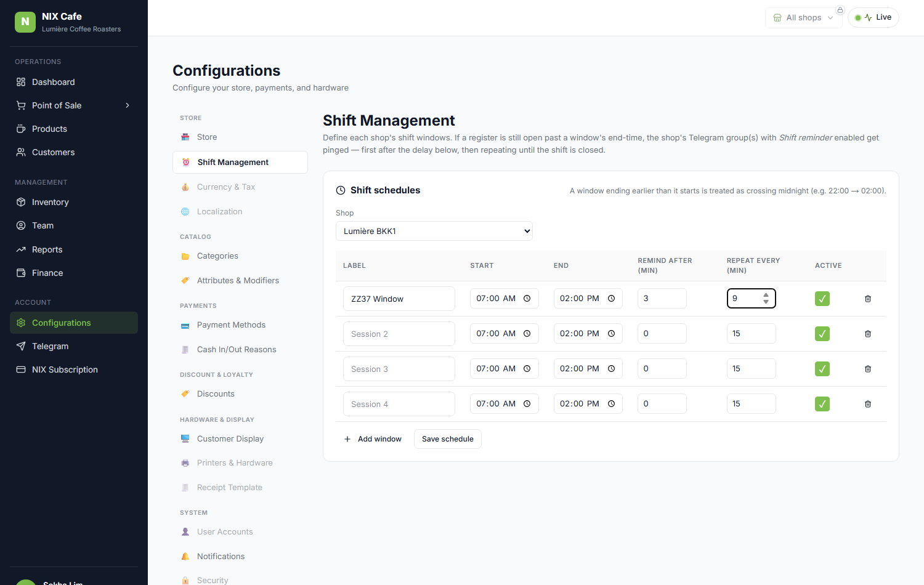Open Localization settings
Image resolution: width=924 pixels, height=585 pixels.
coord(240,211)
